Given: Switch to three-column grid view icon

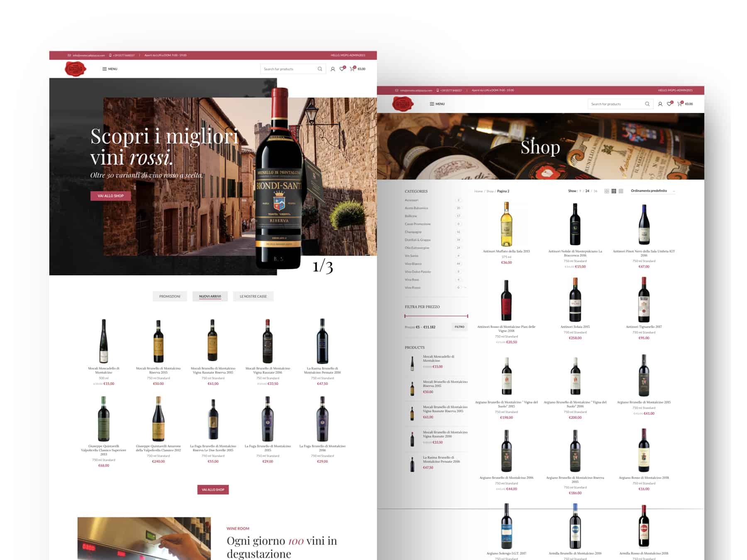Looking at the screenshot, I should pyautogui.click(x=614, y=191).
